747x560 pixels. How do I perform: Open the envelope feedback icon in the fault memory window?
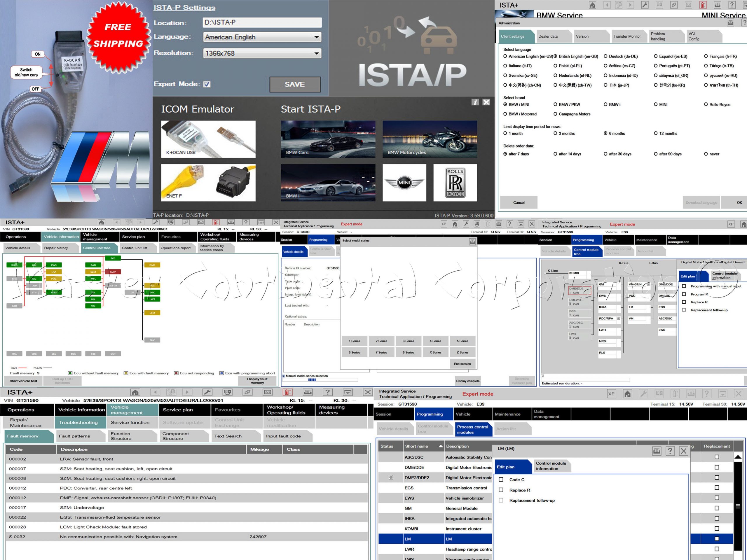click(x=268, y=392)
